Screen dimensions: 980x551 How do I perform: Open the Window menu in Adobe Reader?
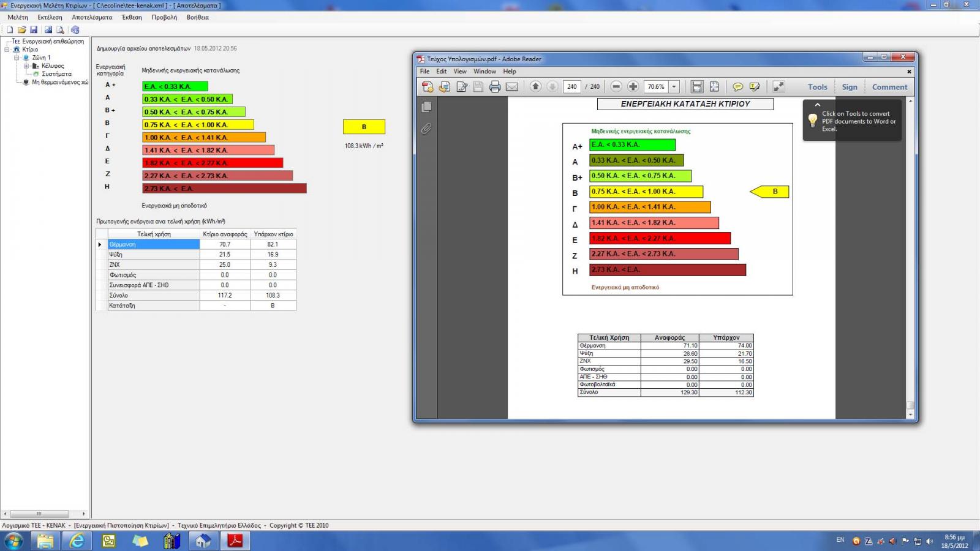coord(484,72)
